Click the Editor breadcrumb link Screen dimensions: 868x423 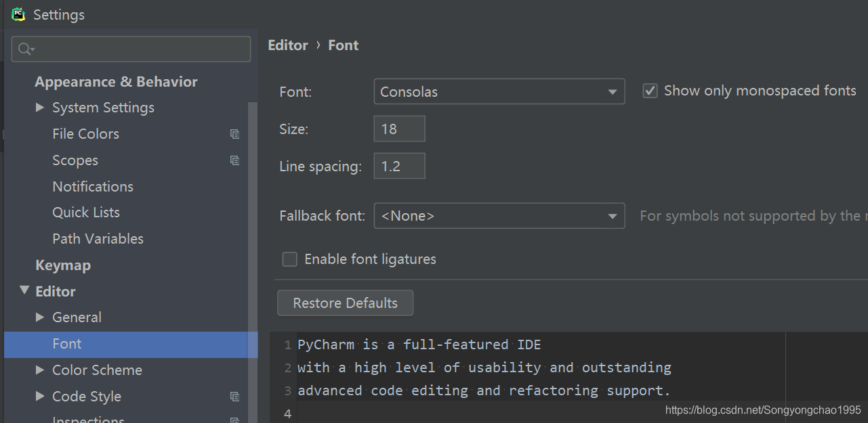coord(288,45)
